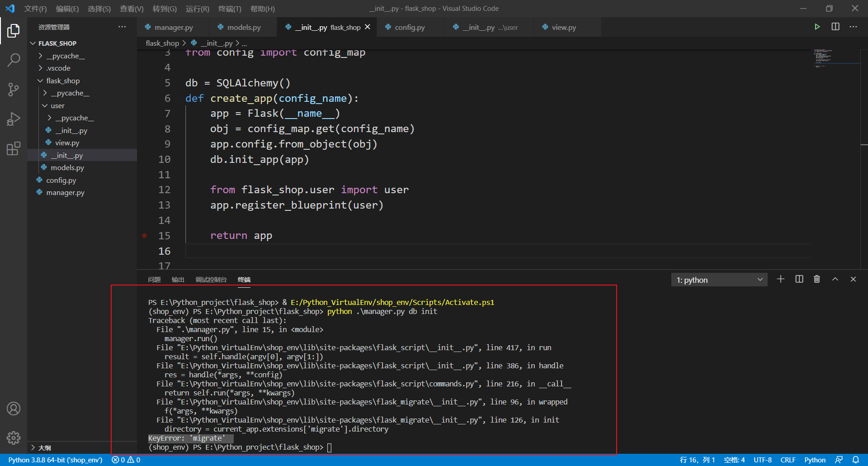Screen dimensions: 868x466
Task: Close the terminal panel
Action: [x=853, y=279]
